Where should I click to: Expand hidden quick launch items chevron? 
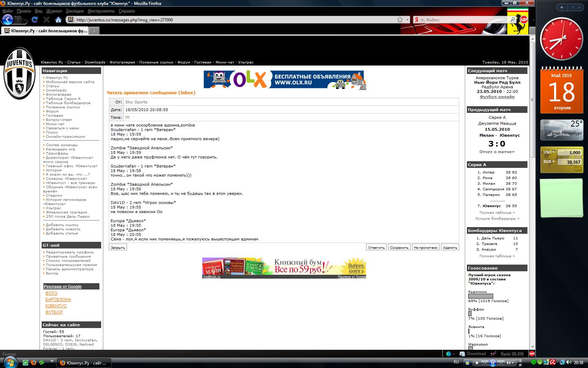52,361
